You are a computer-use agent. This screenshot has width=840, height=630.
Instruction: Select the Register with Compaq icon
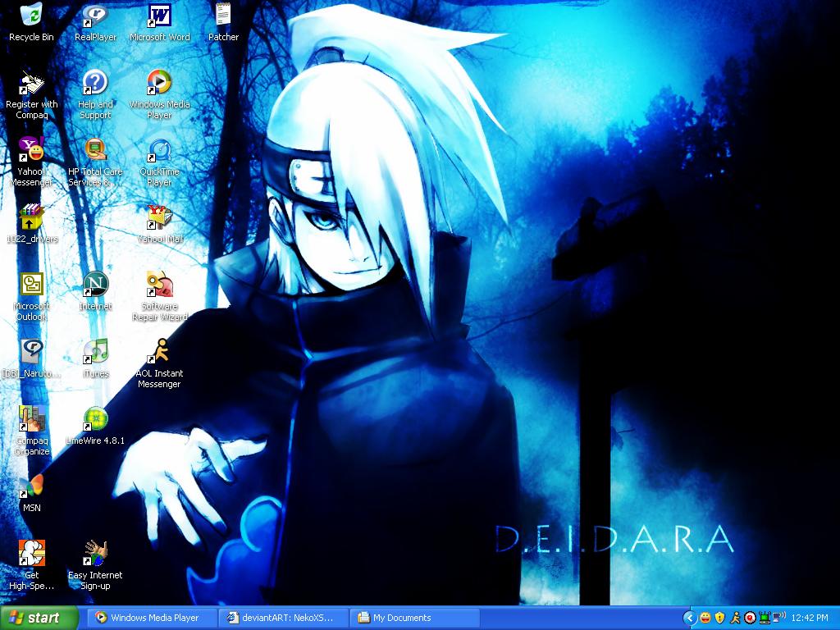coord(32,95)
